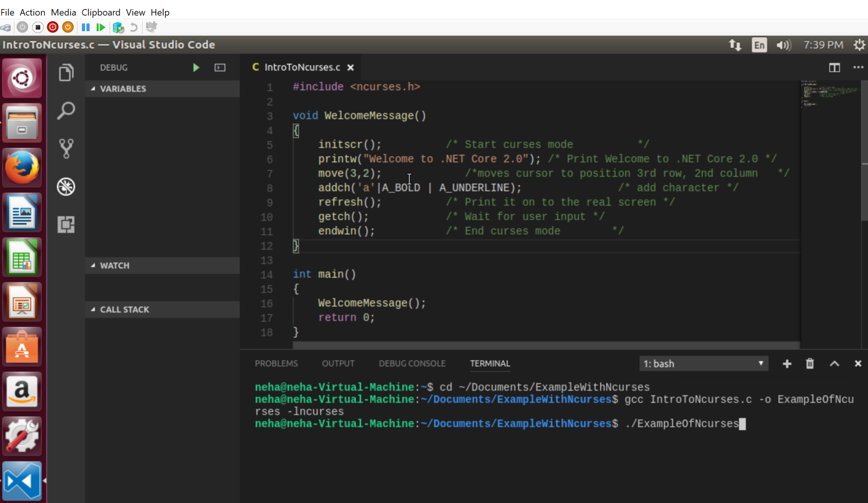868x503 pixels.
Task: Delete the terminal using trash icon
Action: pos(810,364)
